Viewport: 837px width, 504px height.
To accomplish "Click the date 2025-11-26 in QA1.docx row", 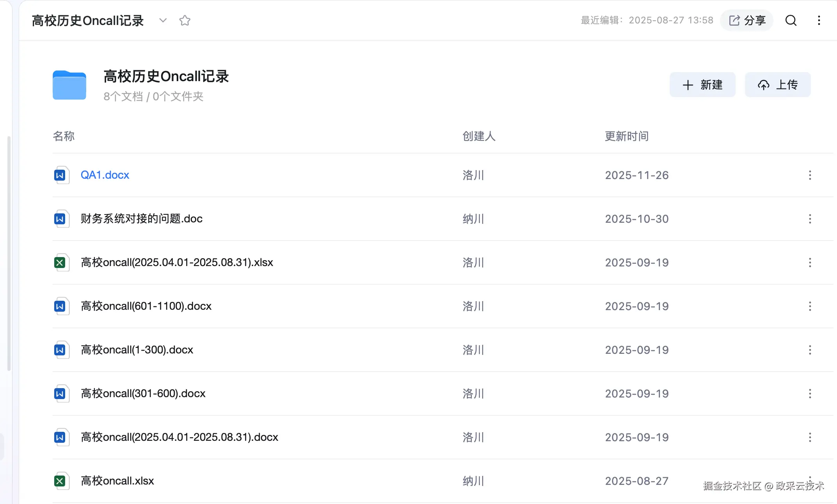I will [637, 175].
